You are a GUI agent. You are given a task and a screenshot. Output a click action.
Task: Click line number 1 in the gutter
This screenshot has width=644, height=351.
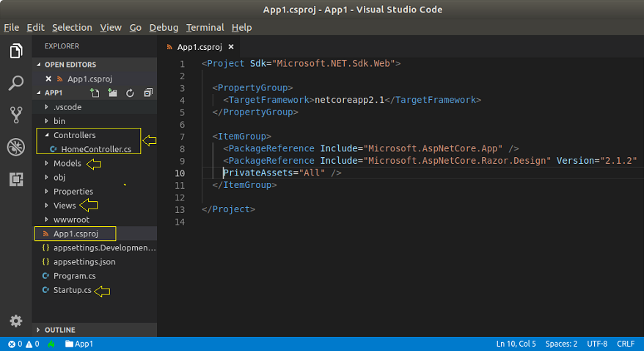tap(182, 64)
